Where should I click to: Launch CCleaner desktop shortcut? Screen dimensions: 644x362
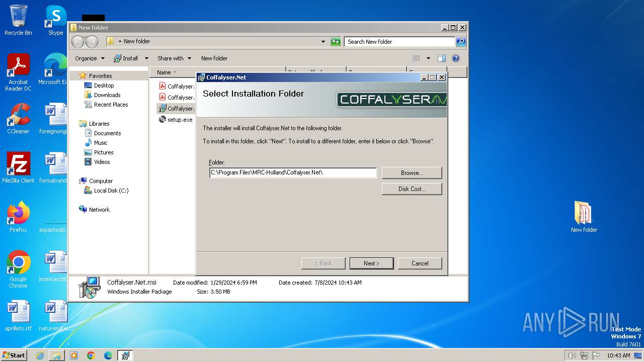point(18,119)
